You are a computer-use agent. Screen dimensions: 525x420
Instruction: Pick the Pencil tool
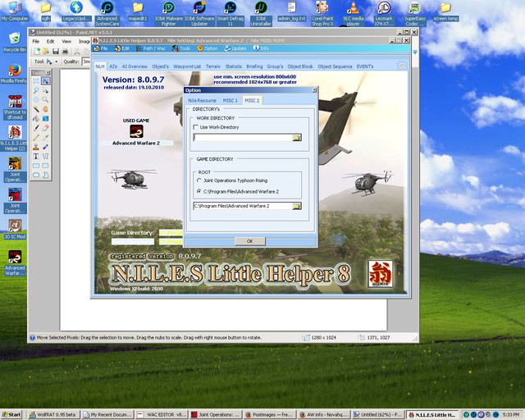[36, 137]
